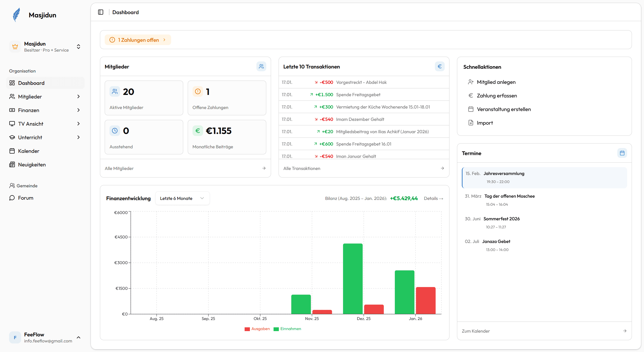The width and height of the screenshot is (644, 352).
Task: Toggle the Einnahmen series in the chart legend
Action: pos(287,329)
